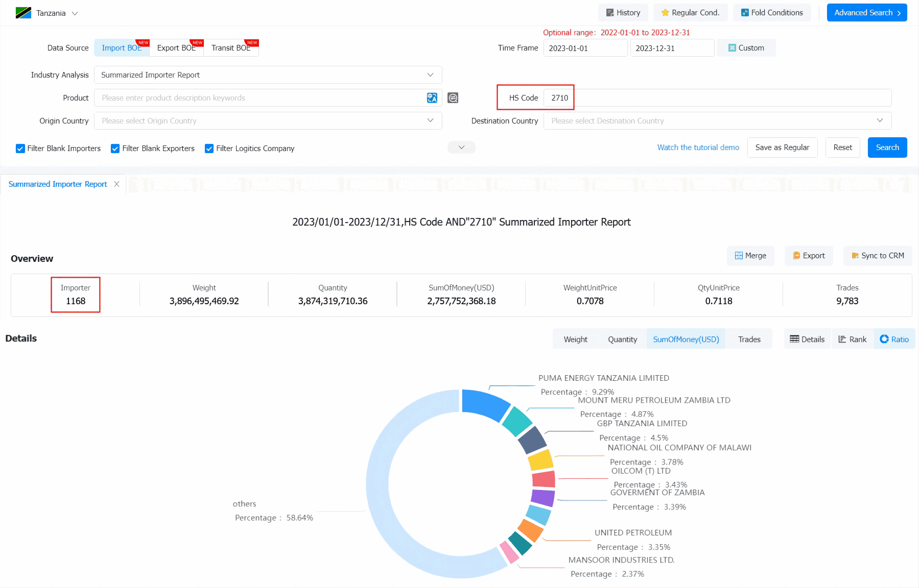
Task: Click the Merge icon
Action: 739,256
